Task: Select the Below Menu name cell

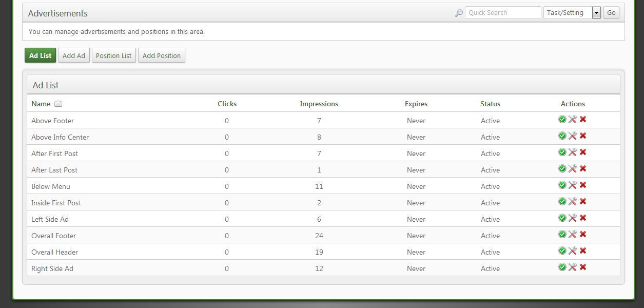Action: [51, 186]
